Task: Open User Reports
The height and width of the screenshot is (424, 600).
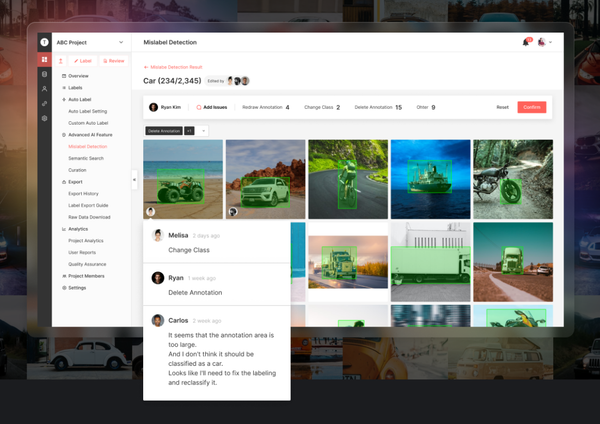Action: (x=82, y=253)
